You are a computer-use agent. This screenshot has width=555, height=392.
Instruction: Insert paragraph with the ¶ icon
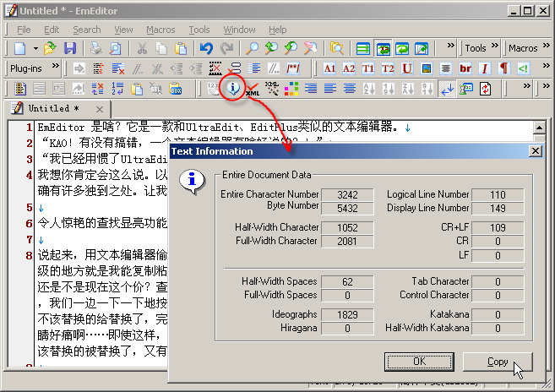(x=504, y=68)
